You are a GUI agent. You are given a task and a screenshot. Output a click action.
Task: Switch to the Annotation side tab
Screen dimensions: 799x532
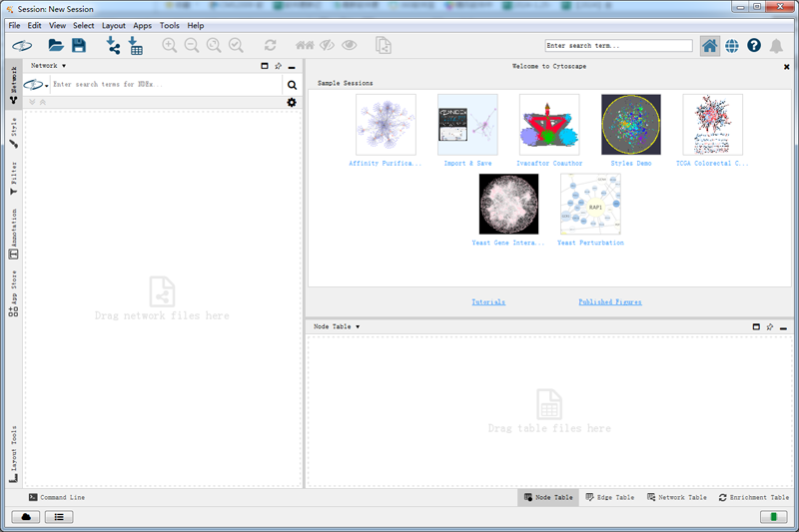(x=14, y=234)
